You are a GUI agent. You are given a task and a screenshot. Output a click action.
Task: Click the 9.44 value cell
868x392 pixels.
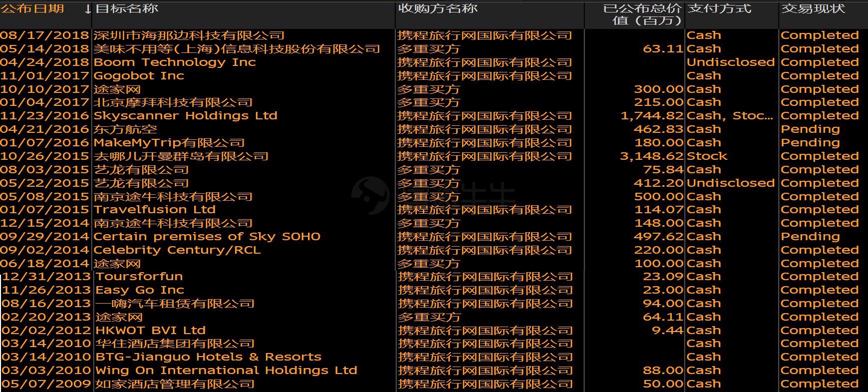tap(668, 331)
